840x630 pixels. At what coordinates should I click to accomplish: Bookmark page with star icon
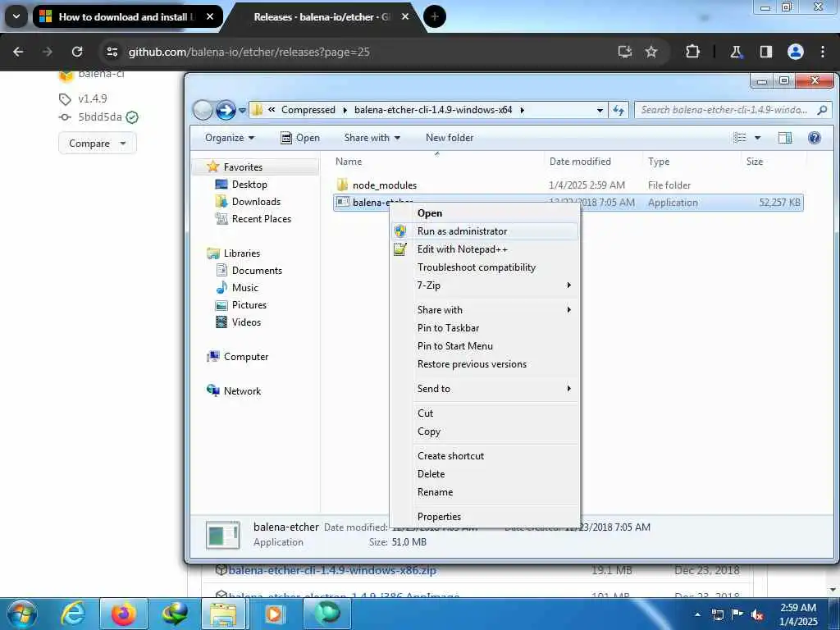coord(651,52)
